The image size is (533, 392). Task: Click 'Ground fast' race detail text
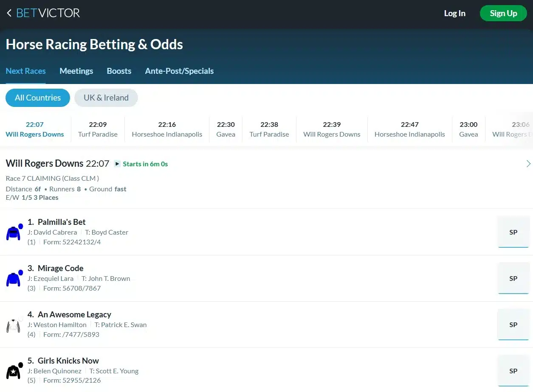(108, 189)
